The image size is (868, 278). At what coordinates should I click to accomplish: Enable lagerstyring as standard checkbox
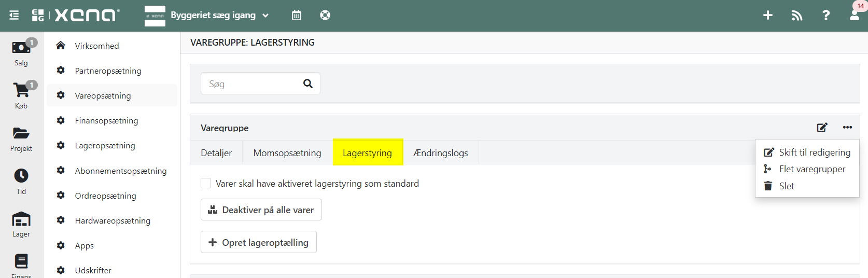206,184
